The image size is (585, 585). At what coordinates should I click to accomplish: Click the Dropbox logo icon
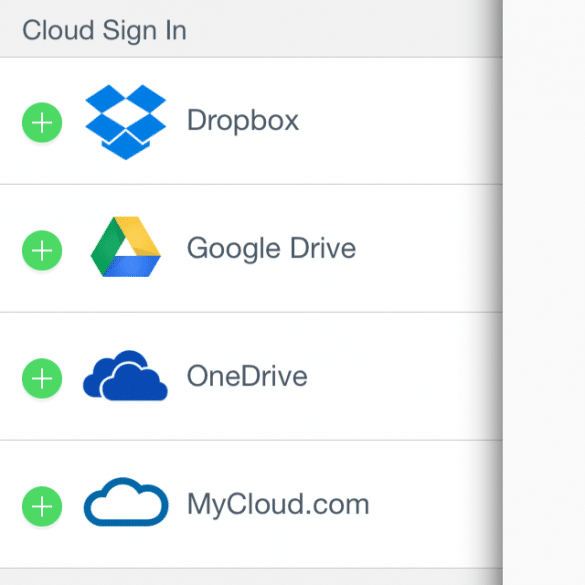(126, 122)
